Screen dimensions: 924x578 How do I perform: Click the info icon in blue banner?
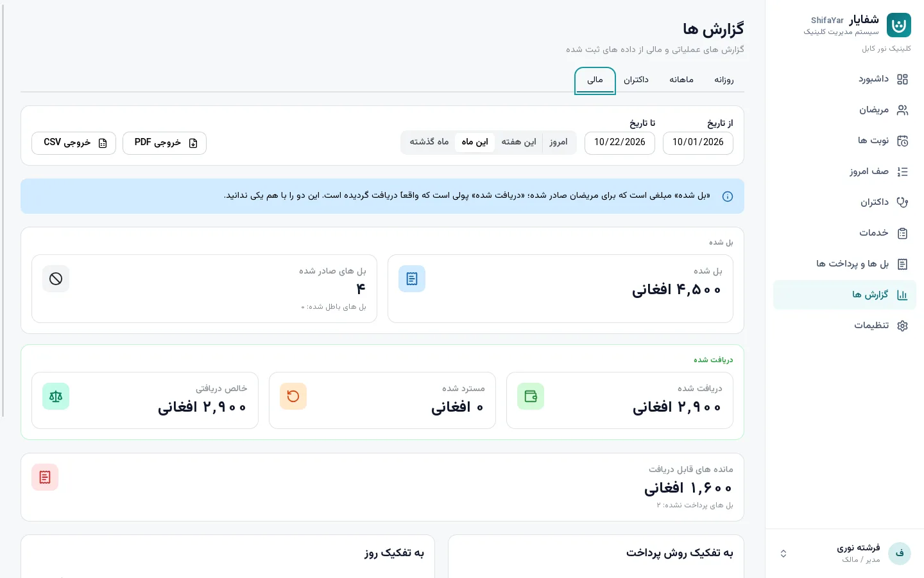[x=728, y=197]
